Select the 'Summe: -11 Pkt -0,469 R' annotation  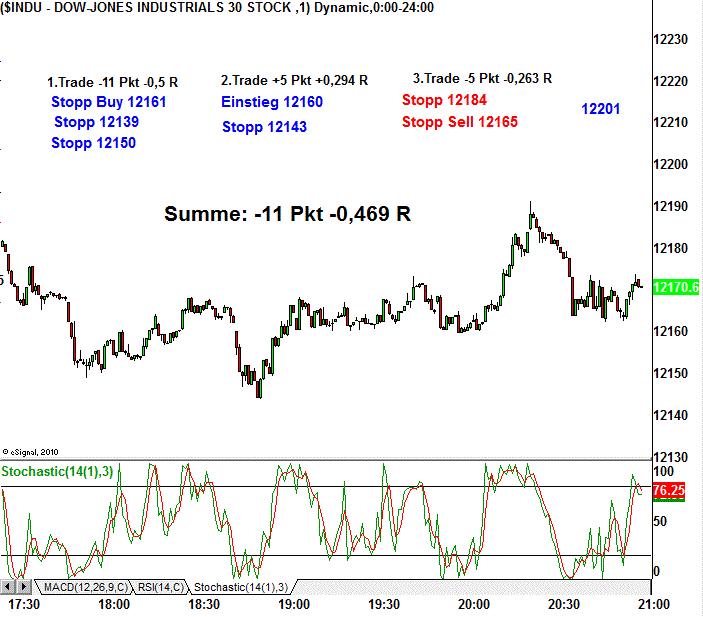pyautogui.click(x=288, y=214)
